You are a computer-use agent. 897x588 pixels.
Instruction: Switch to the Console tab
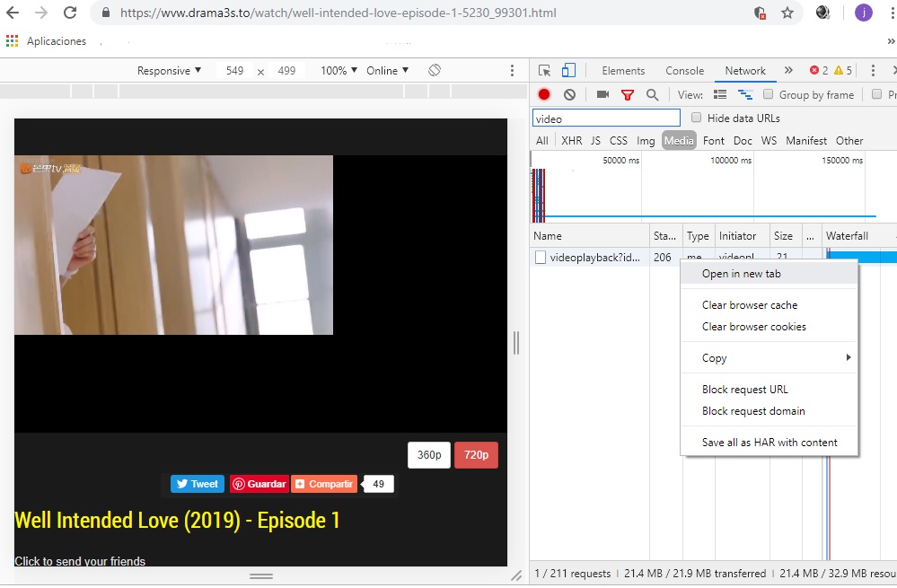(685, 70)
